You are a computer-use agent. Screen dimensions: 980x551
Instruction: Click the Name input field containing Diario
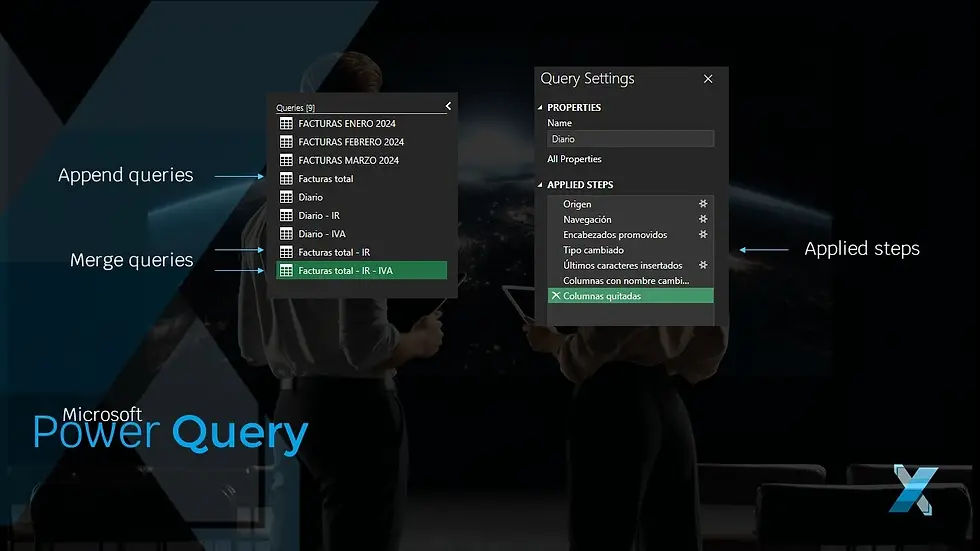coord(631,139)
